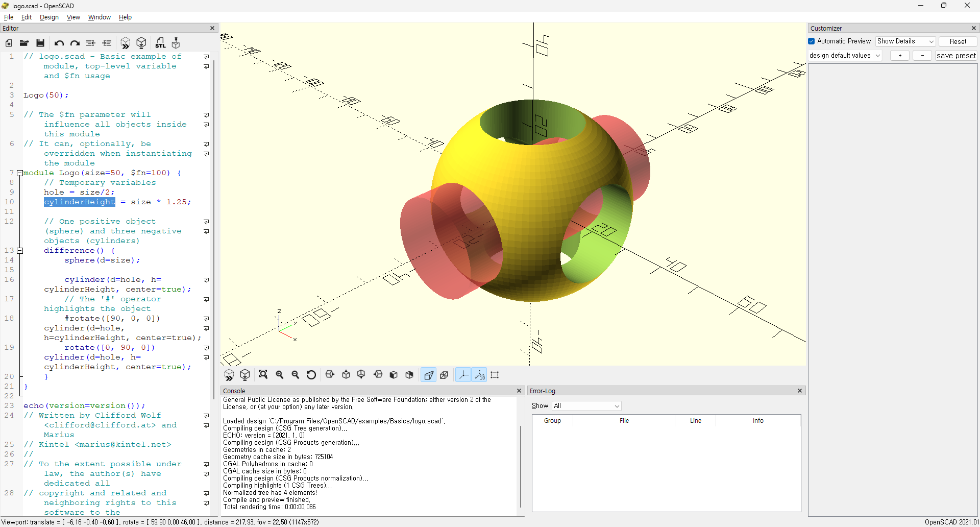Viewport: 980px width, 527px height.
Task: Switch to Back view
Action: [409, 375]
